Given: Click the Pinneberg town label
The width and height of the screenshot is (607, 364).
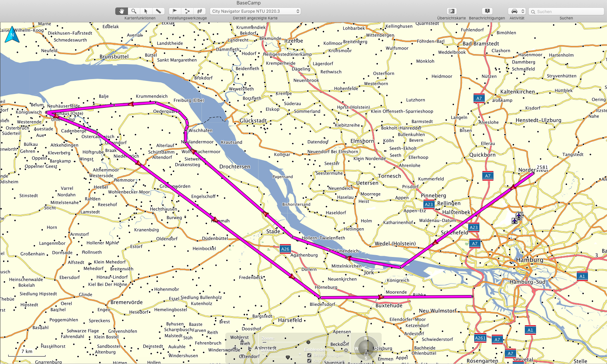Looking at the screenshot, I should (x=433, y=195).
